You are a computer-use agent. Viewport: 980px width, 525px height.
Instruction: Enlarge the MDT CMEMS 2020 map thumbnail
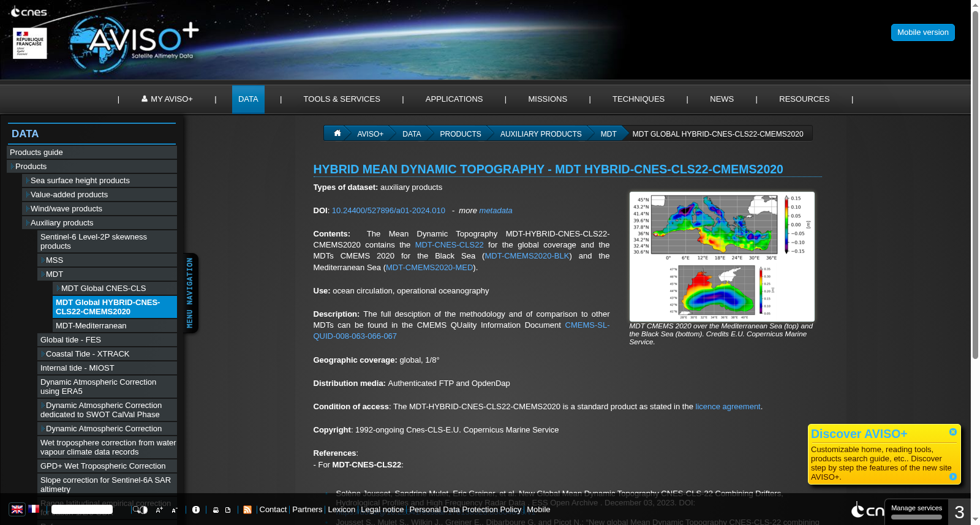pos(722,256)
